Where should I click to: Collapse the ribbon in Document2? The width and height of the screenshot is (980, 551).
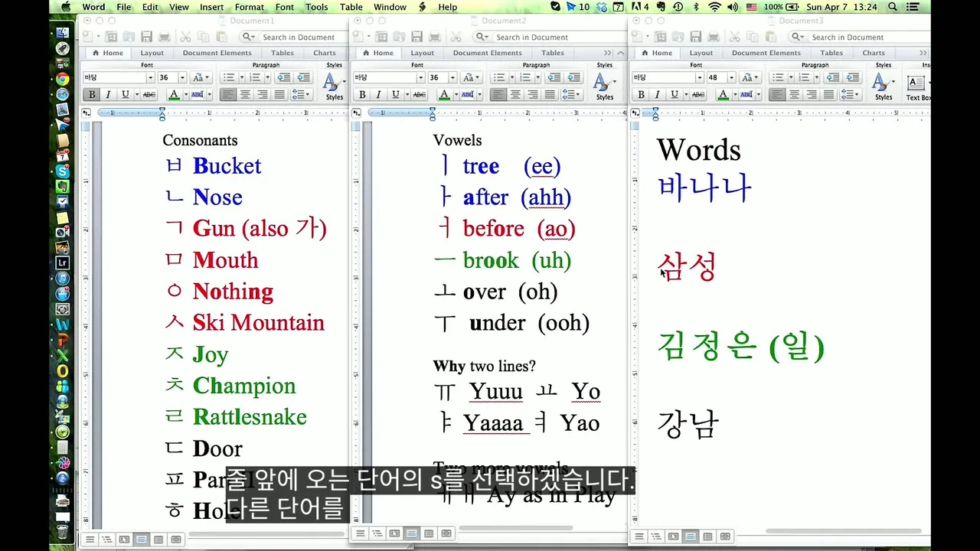[x=620, y=53]
